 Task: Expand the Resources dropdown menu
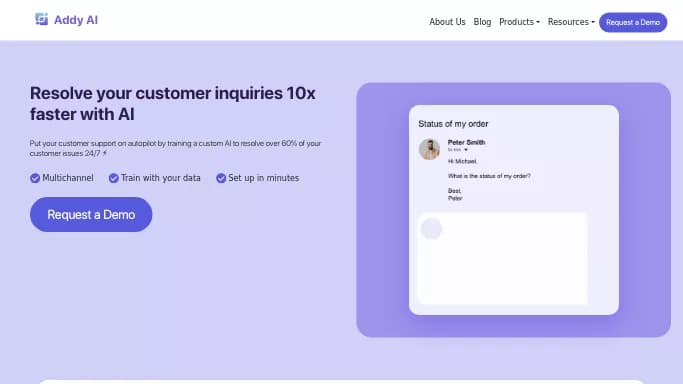[x=571, y=22]
